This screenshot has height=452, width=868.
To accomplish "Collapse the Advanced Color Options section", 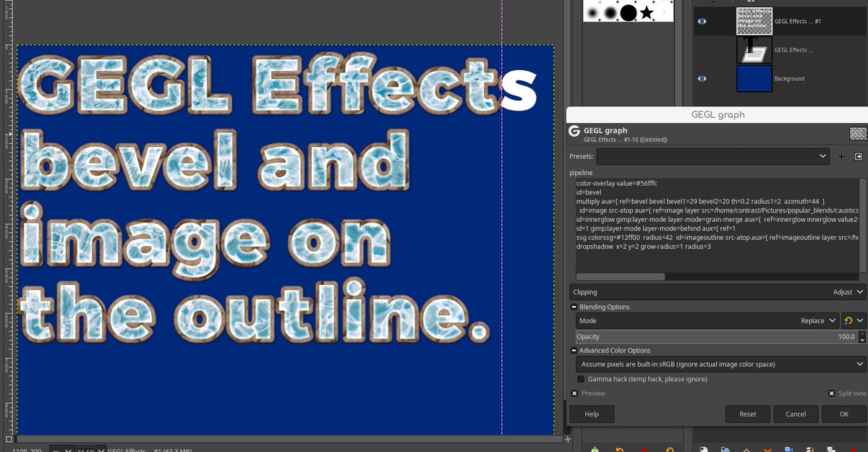I will pyautogui.click(x=574, y=350).
